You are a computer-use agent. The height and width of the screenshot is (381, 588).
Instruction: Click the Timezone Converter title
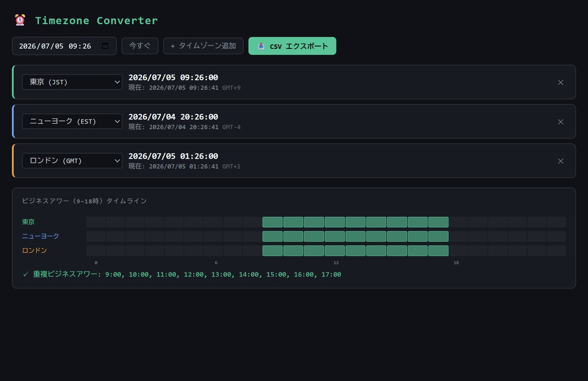(96, 20)
